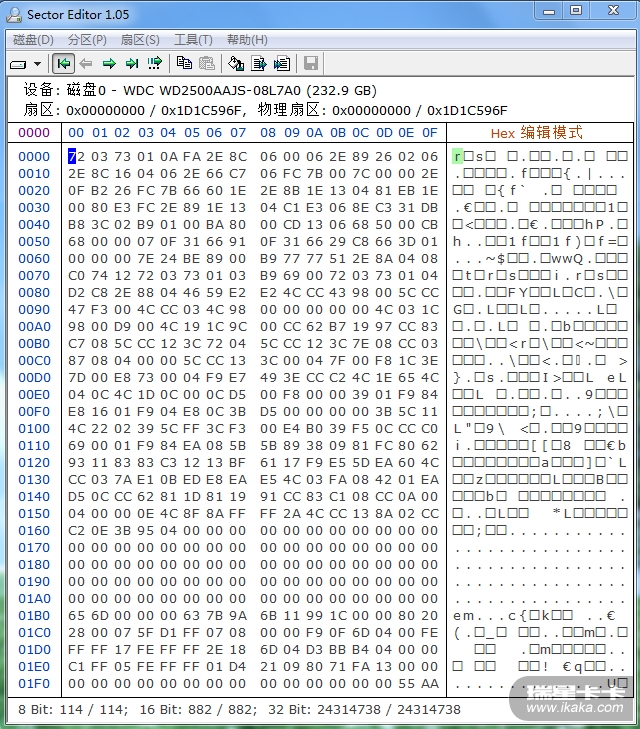Click the fill sector paint bucket icon
Screen dimensions: 640x729
(x=237, y=63)
